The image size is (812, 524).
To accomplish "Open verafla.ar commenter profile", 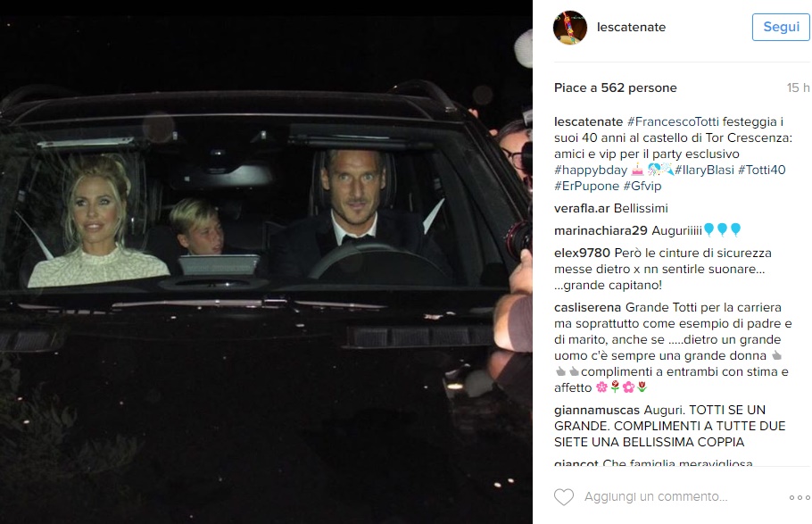I will point(582,208).
